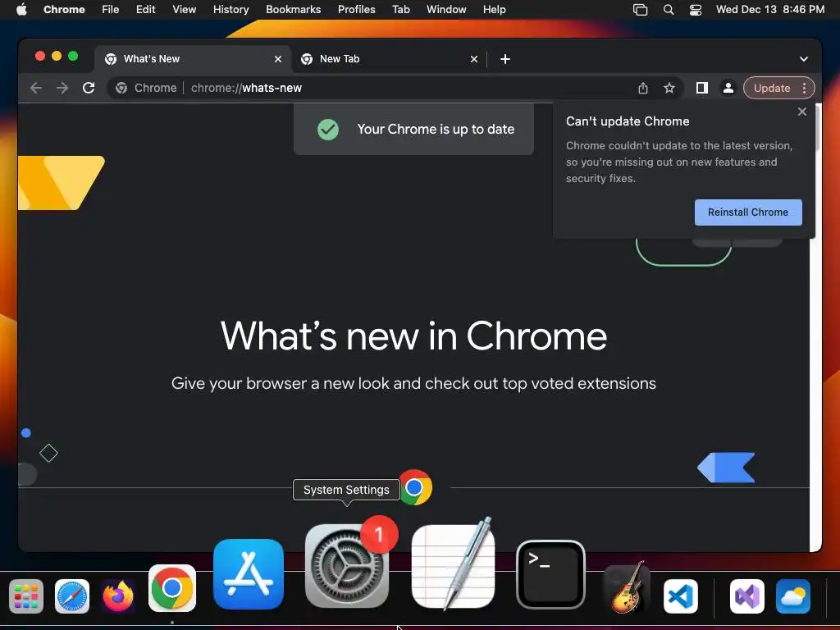Open Control Center in menu bar
Viewport: 840px width, 630px height.
click(696, 10)
